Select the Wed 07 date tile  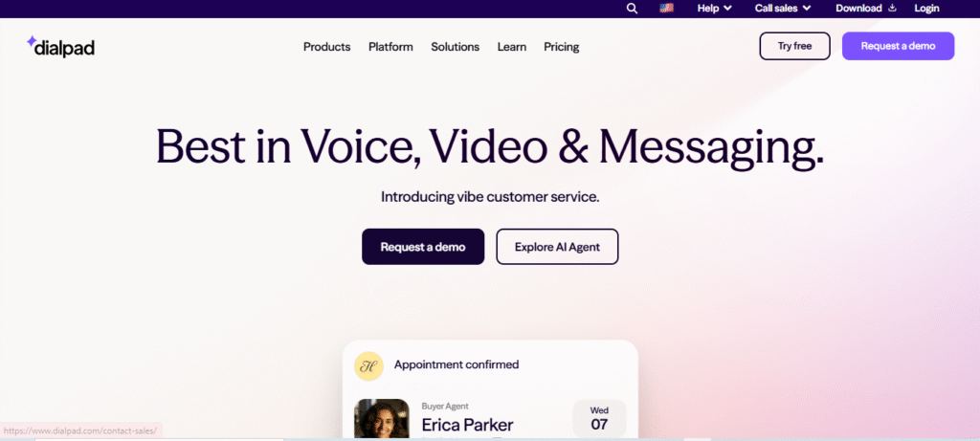599,418
